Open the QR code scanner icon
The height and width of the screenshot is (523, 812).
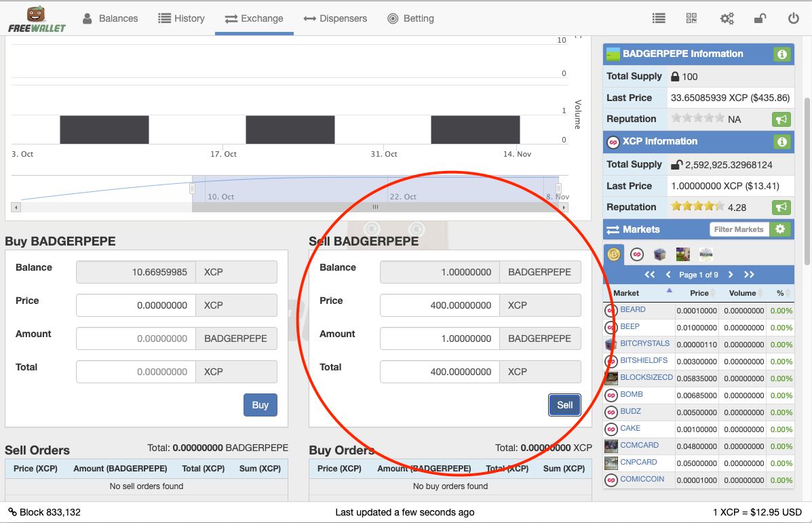pos(691,18)
